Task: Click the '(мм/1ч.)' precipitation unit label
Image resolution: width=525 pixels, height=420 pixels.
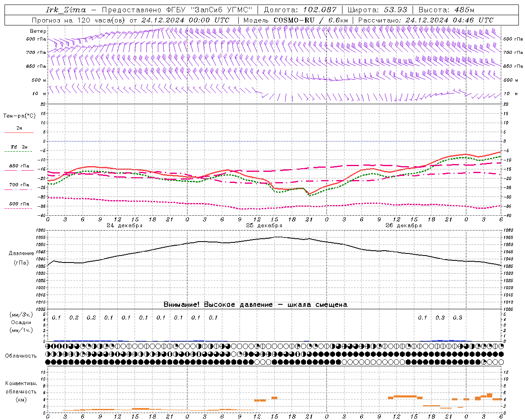Action: (21, 330)
